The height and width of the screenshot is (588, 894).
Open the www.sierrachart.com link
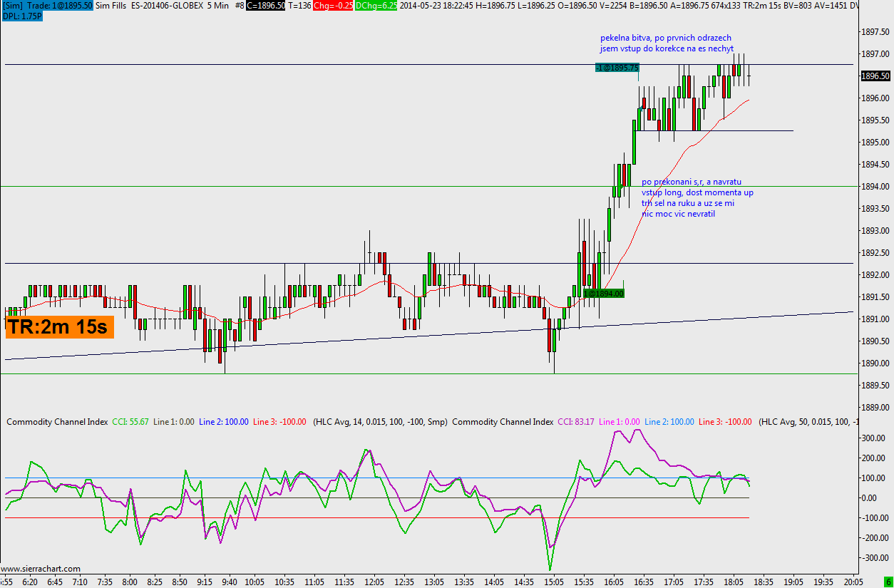(x=41, y=569)
